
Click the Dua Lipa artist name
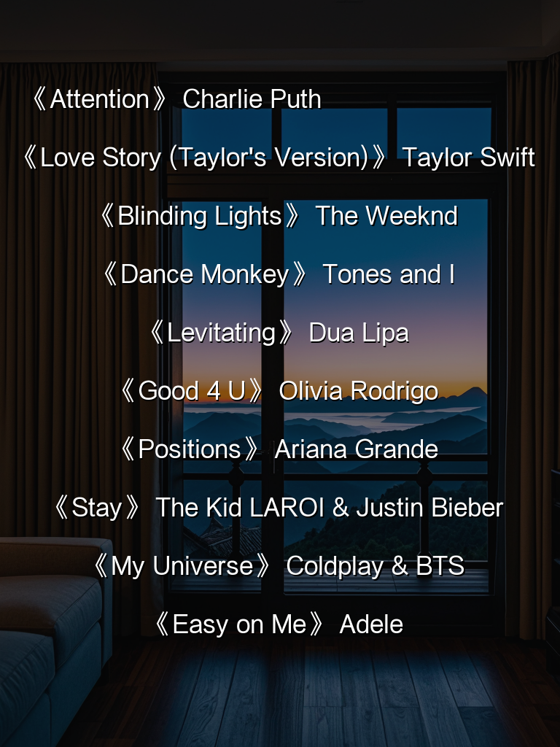(359, 333)
